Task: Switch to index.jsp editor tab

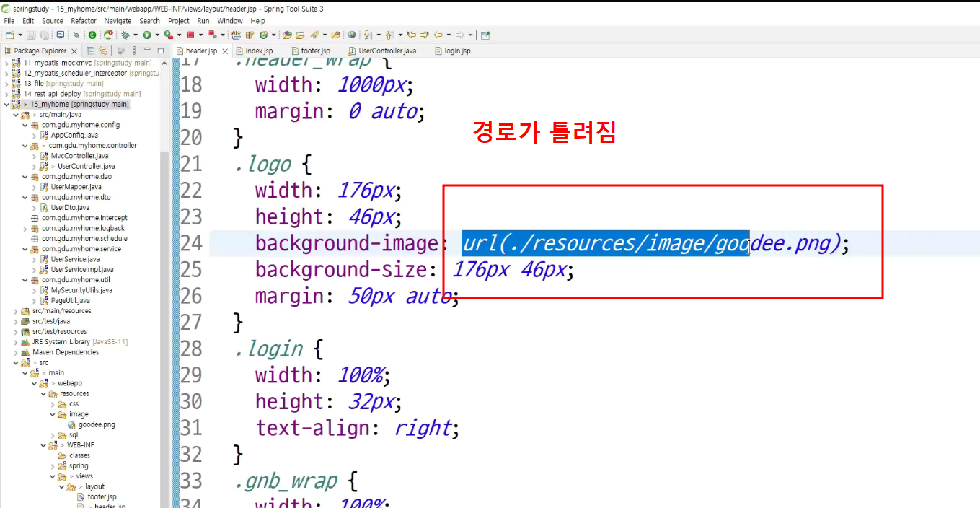Action: point(259,51)
